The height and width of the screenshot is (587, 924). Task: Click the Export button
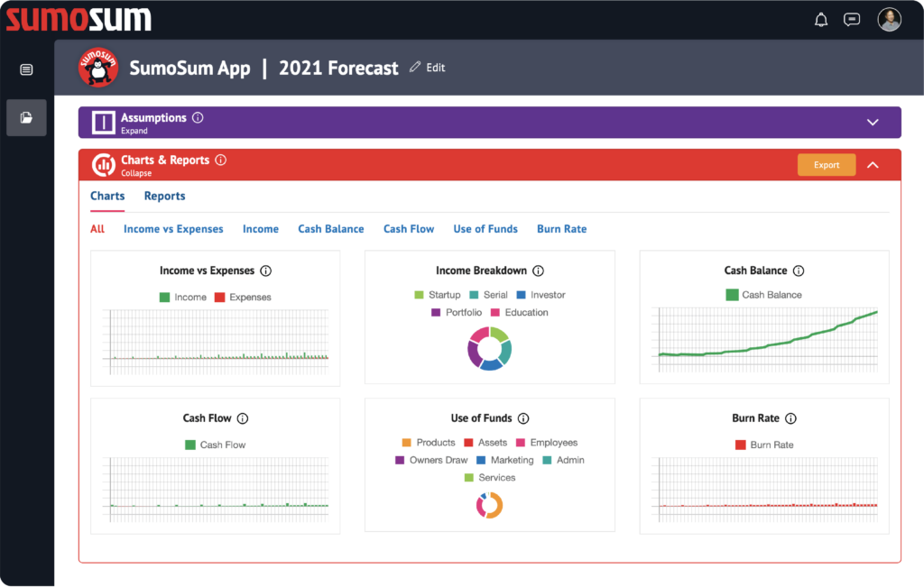point(827,165)
